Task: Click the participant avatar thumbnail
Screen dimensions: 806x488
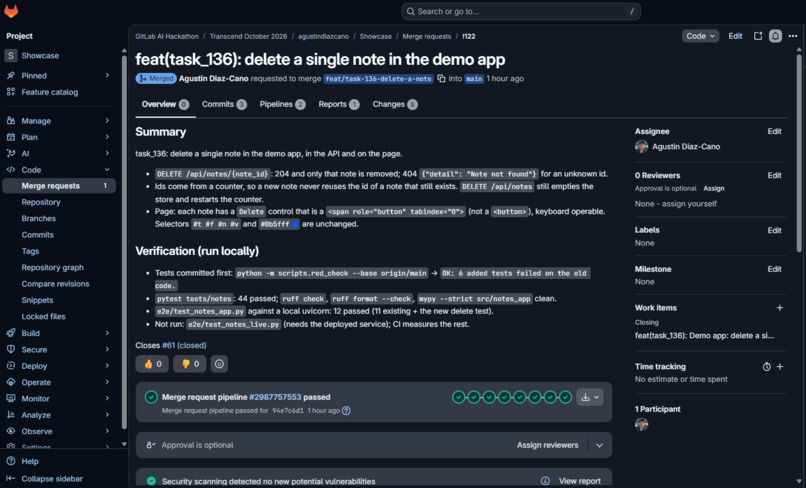Action: pyautogui.click(x=642, y=424)
